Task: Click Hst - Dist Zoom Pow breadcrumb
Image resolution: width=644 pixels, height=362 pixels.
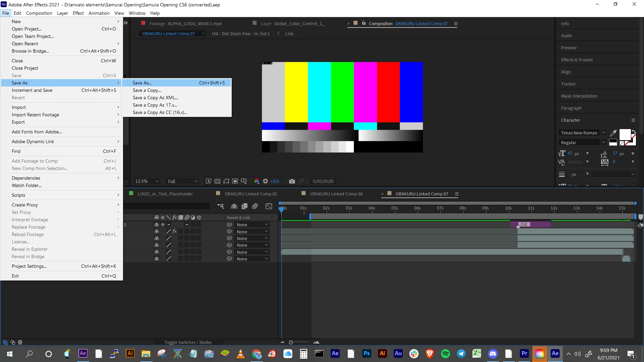Action: pos(240,34)
